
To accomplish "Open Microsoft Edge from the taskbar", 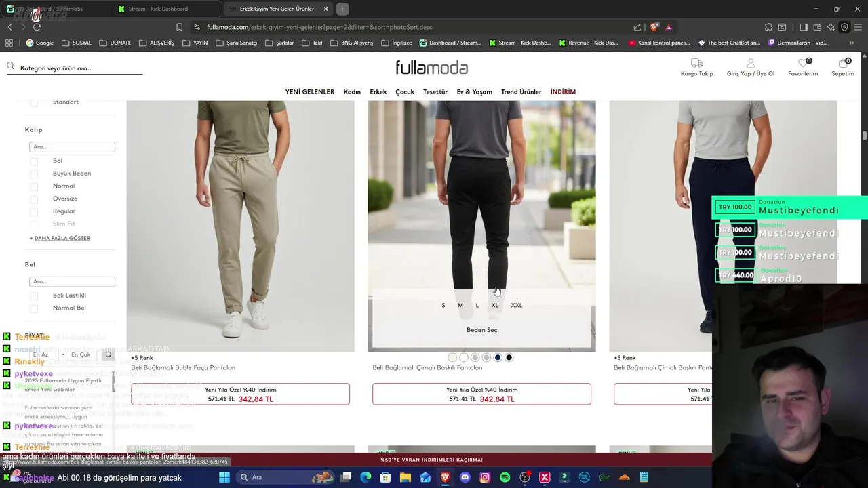I will coord(366,477).
